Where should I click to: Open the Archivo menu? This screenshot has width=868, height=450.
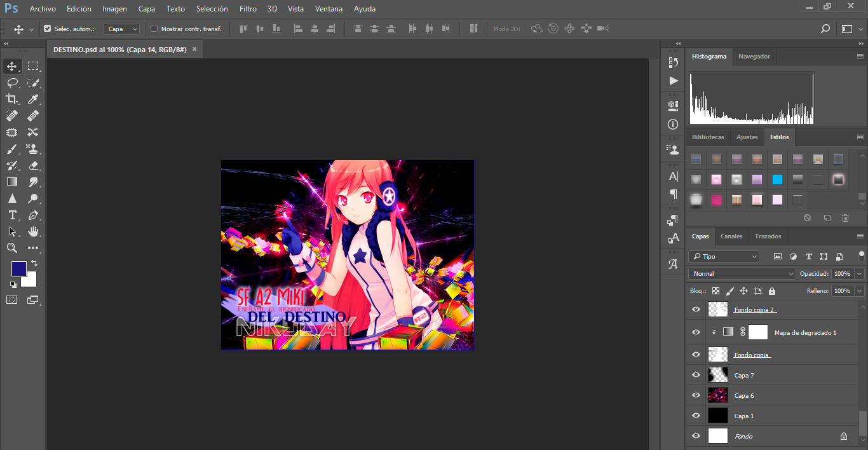pos(43,9)
